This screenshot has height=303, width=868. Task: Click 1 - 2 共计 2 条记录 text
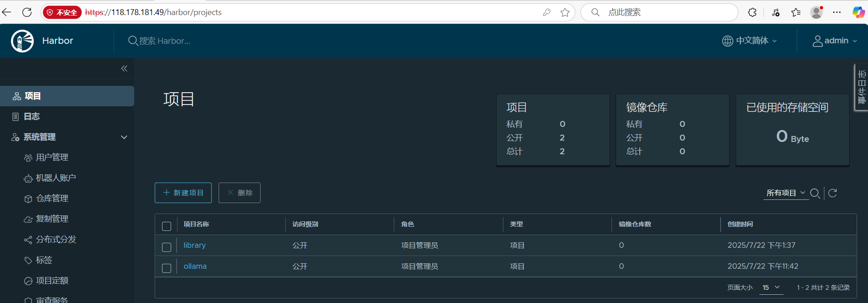pos(823,287)
